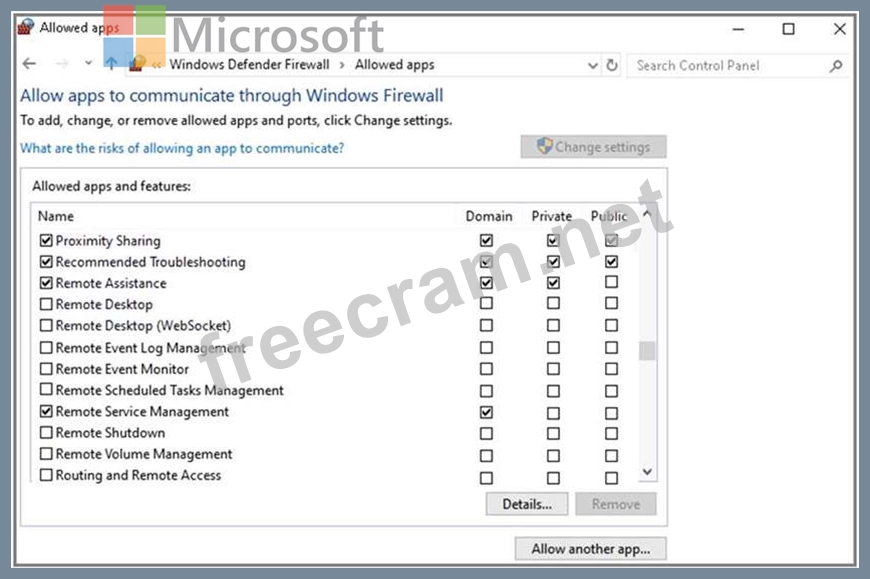870x579 pixels.
Task: Go up one level with Up arrow
Action: click(111, 64)
